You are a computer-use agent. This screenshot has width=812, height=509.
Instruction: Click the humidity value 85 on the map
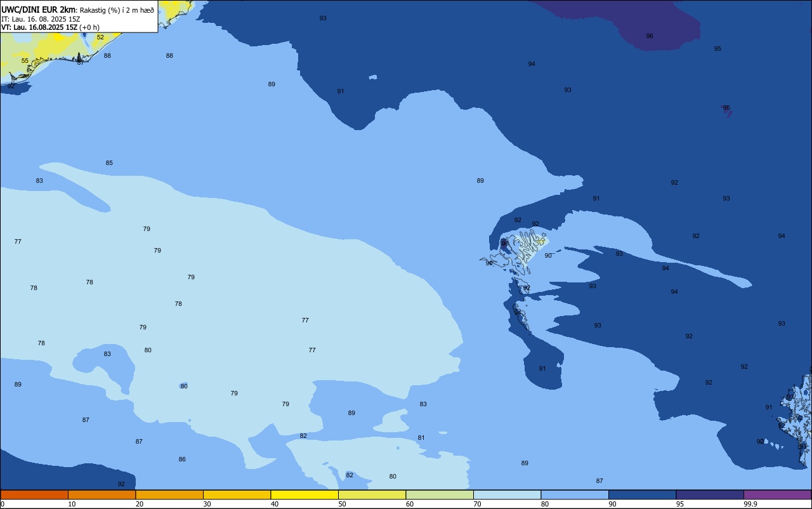coord(109,163)
